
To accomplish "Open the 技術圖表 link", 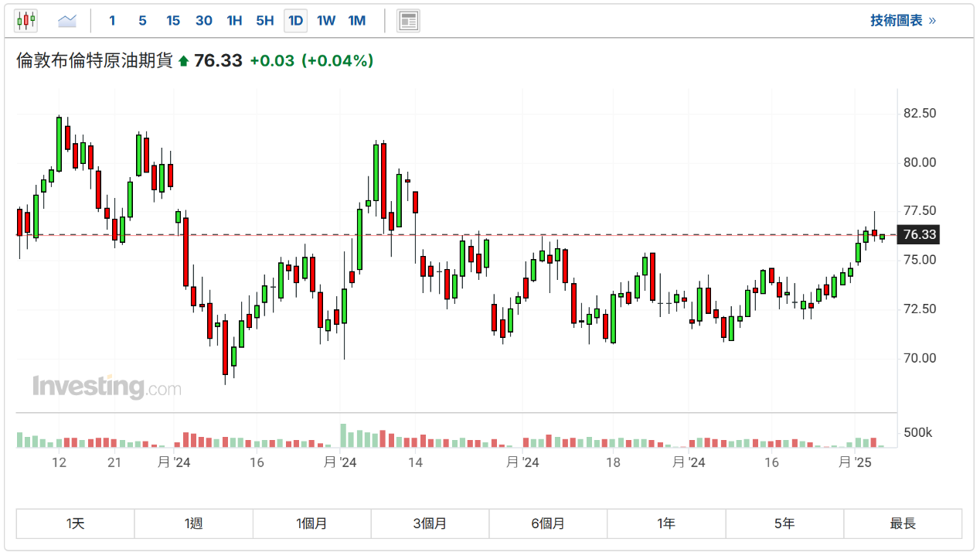I will pos(903,21).
